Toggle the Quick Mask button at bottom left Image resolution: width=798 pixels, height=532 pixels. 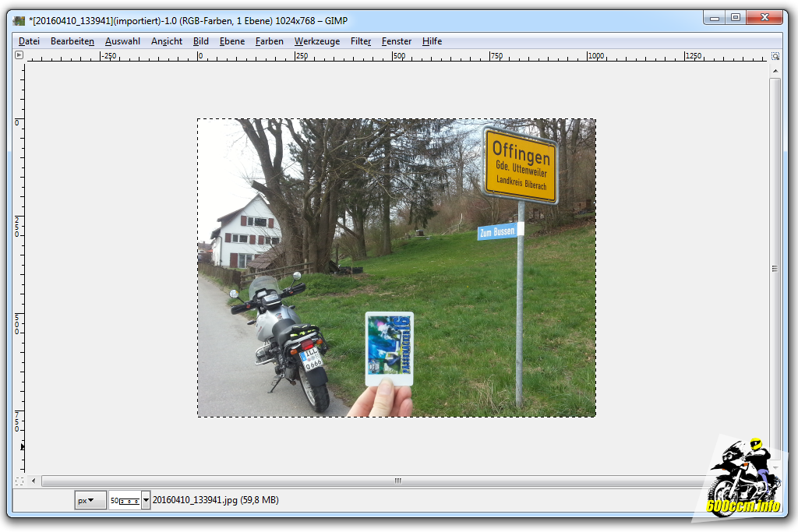[19, 481]
